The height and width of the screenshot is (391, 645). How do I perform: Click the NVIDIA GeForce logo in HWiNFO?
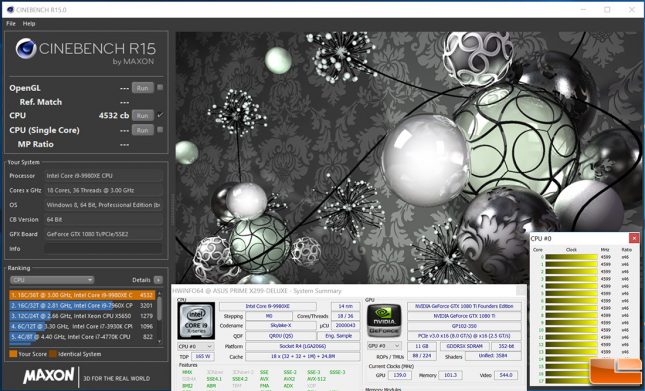coord(384,321)
